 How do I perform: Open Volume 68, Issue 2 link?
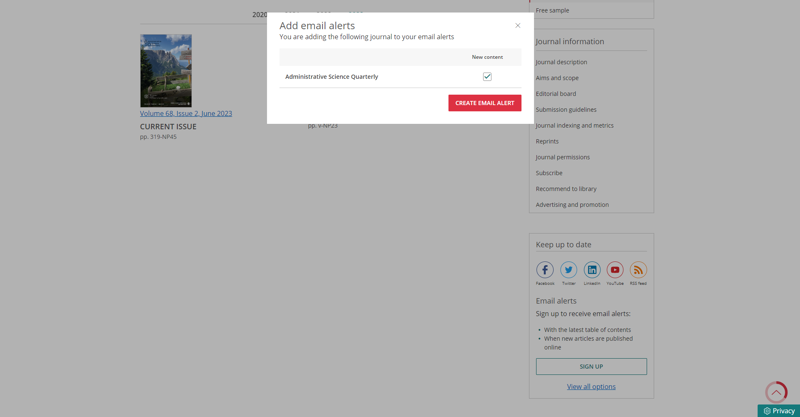(186, 114)
